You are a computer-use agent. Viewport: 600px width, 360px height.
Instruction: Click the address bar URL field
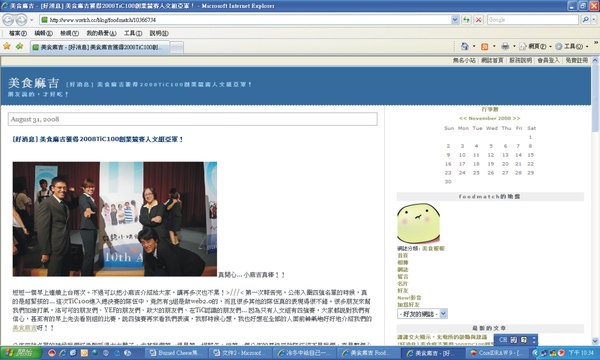click(x=245, y=20)
